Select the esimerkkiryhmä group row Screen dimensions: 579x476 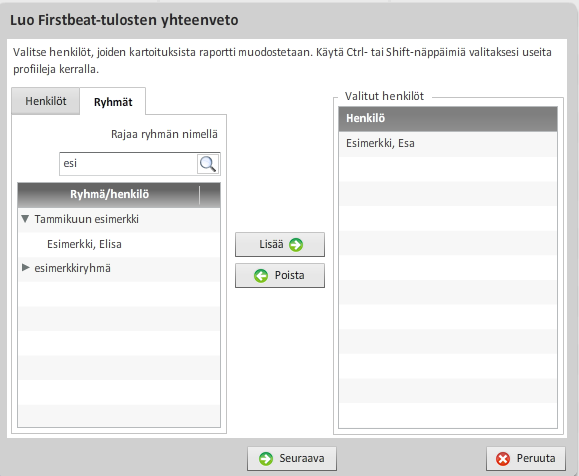[x=119, y=268]
